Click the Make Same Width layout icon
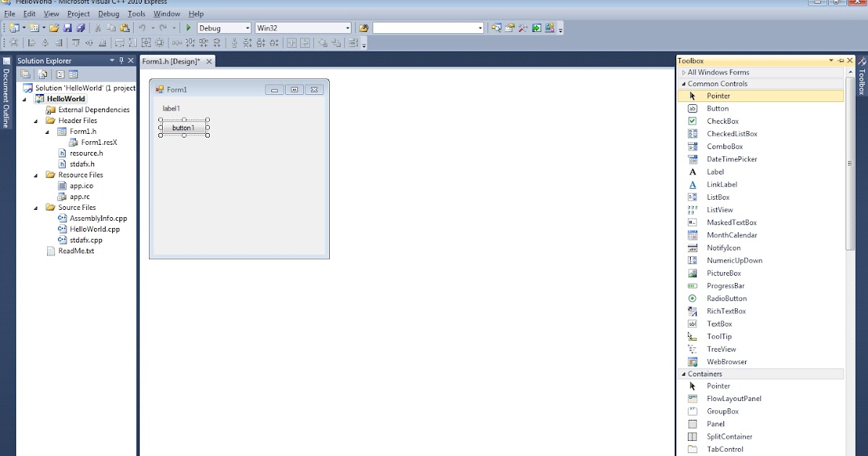The width and height of the screenshot is (868, 456). [x=119, y=43]
